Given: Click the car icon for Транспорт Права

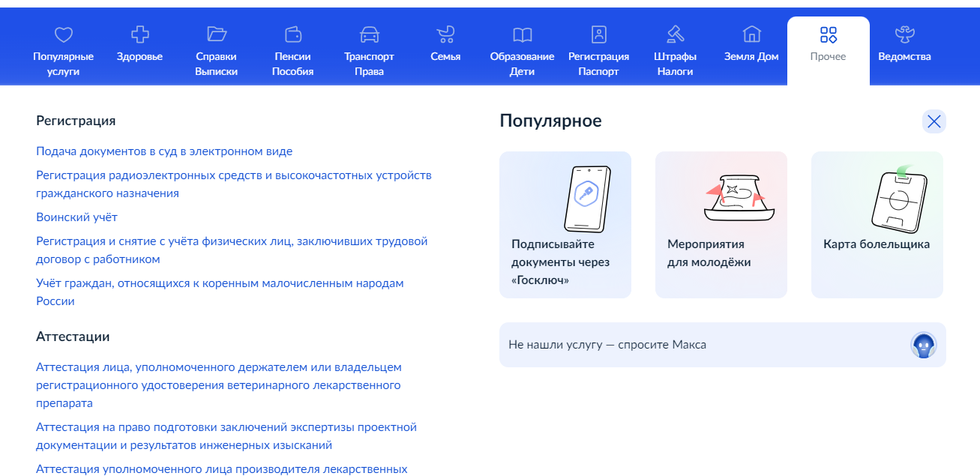Looking at the screenshot, I should (x=369, y=34).
